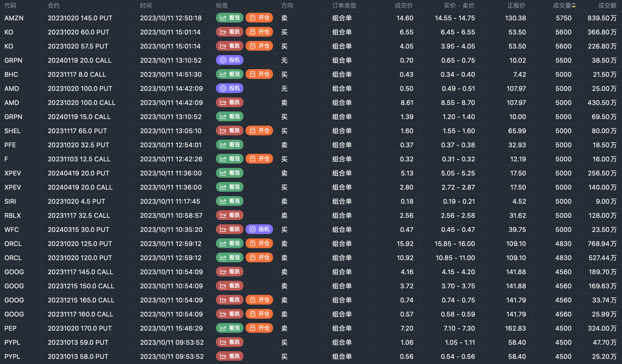
Task: Click the 成交价 column header
Action: coord(404,6)
